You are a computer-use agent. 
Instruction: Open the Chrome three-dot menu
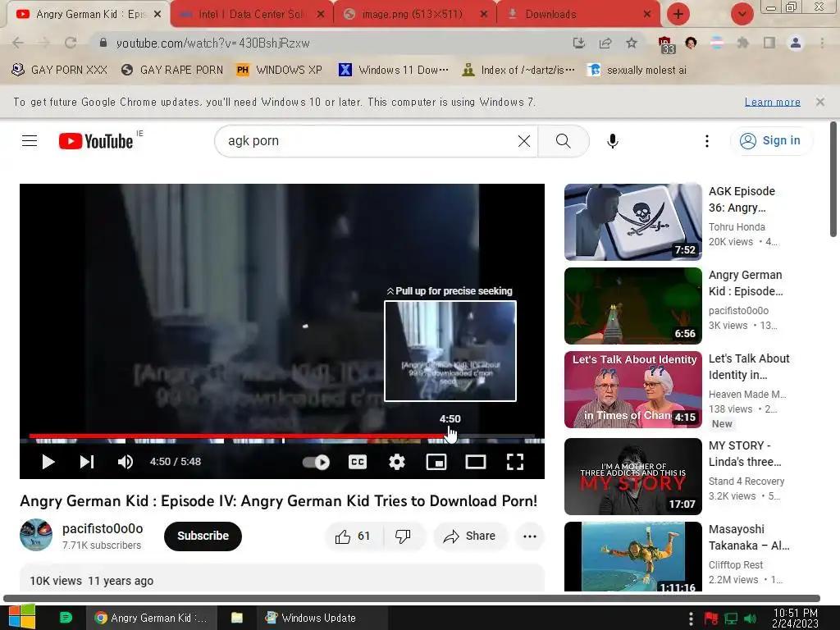pyautogui.click(x=822, y=43)
